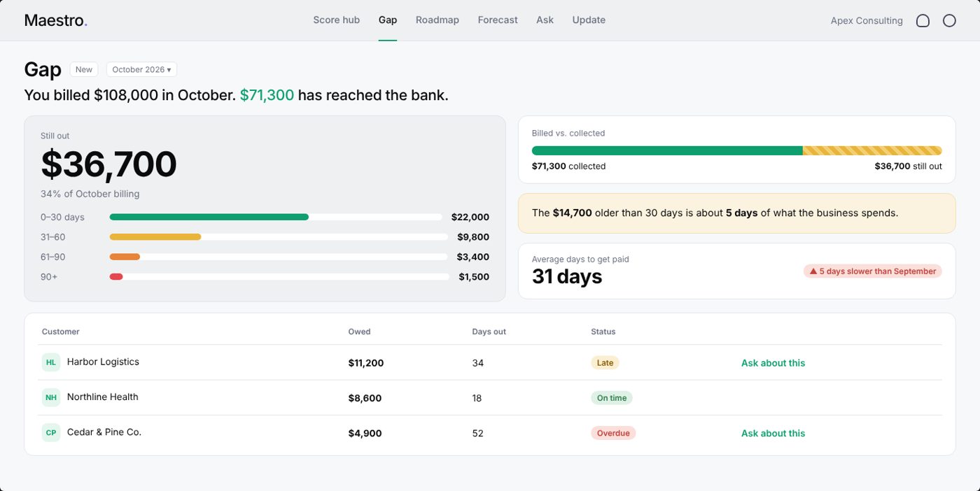Click the $71,300 collected label under the bar

pyautogui.click(x=568, y=166)
